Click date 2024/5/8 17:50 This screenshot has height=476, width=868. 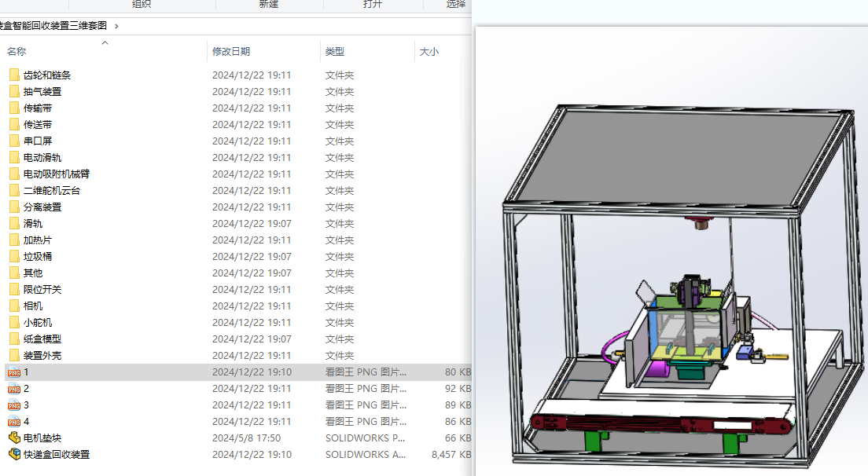(246, 438)
